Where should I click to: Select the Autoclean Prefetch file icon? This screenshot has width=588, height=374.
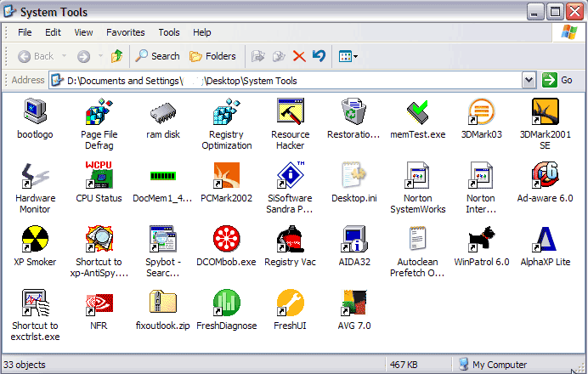pos(418,239)
